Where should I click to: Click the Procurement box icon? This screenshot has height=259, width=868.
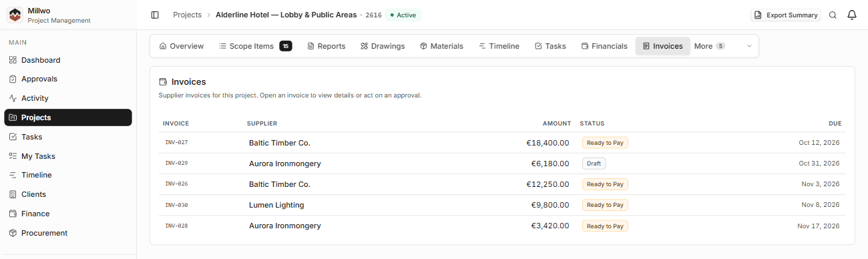tap(13, 233)
